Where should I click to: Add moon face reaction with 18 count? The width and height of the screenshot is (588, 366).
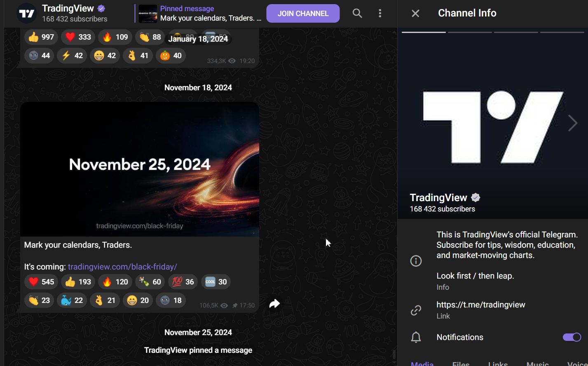pos(171,300)
